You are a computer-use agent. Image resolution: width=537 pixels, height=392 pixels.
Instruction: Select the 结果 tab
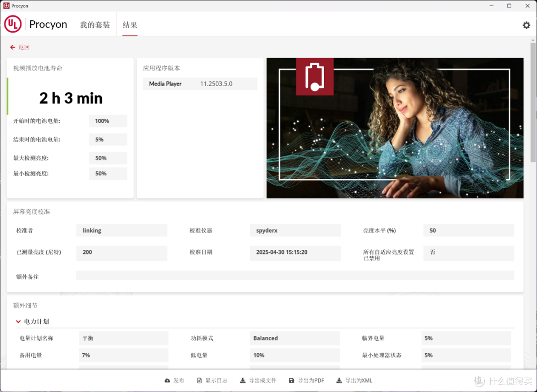[130, 24]
